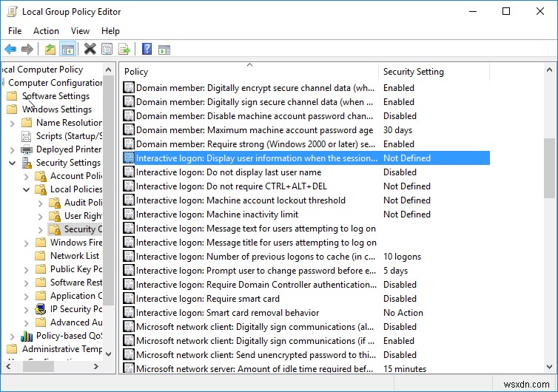
Task: Open the Action menu
Action: click(47, 31)
